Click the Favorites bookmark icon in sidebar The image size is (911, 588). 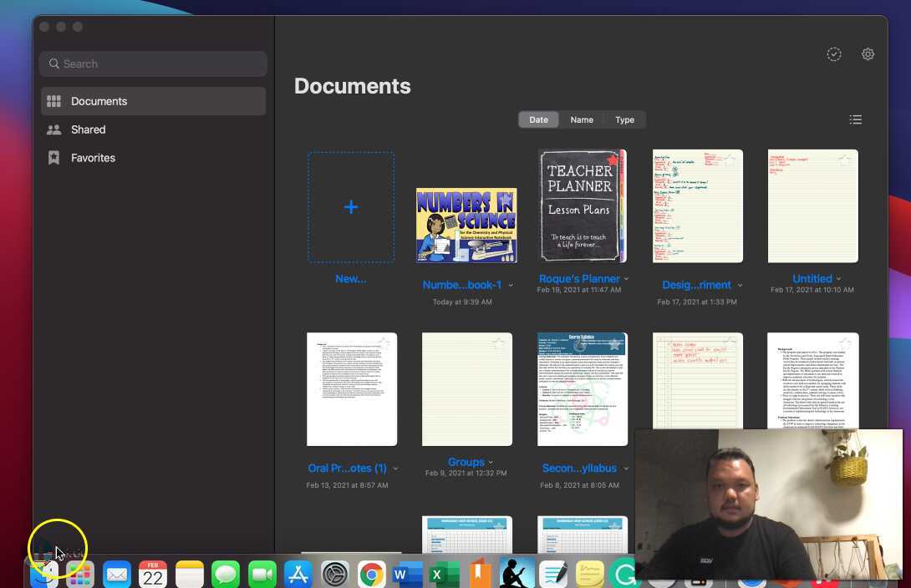pyautogui.click(x=54, y=158)
